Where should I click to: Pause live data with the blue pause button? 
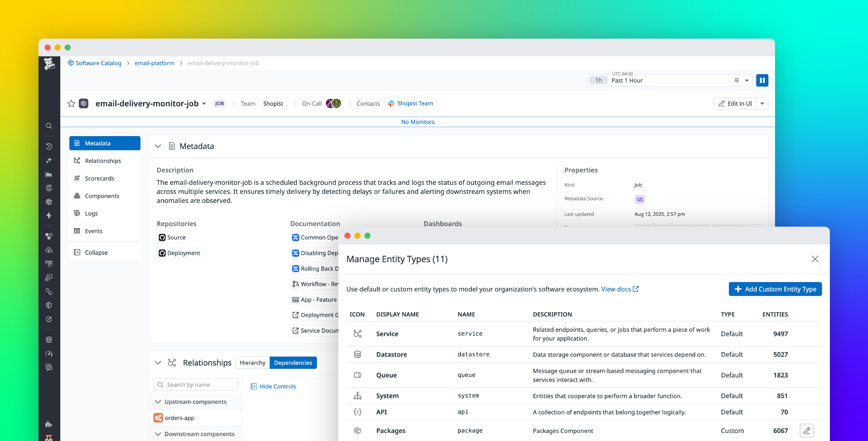[762, 80]
